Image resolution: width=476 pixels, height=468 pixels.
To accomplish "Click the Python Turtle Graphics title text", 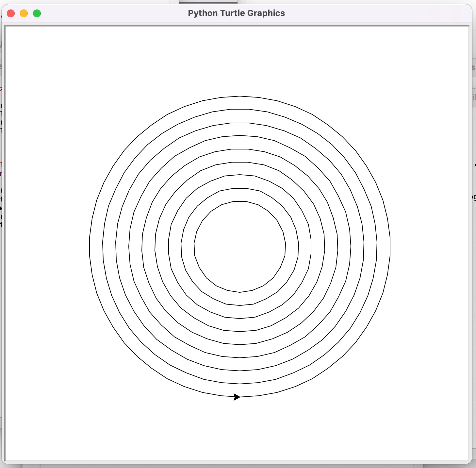I will [236, 13].
